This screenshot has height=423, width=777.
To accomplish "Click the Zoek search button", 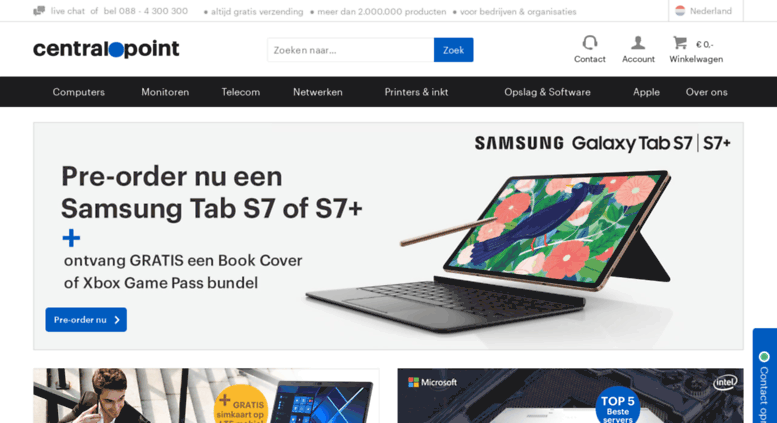I will point(453,50).
